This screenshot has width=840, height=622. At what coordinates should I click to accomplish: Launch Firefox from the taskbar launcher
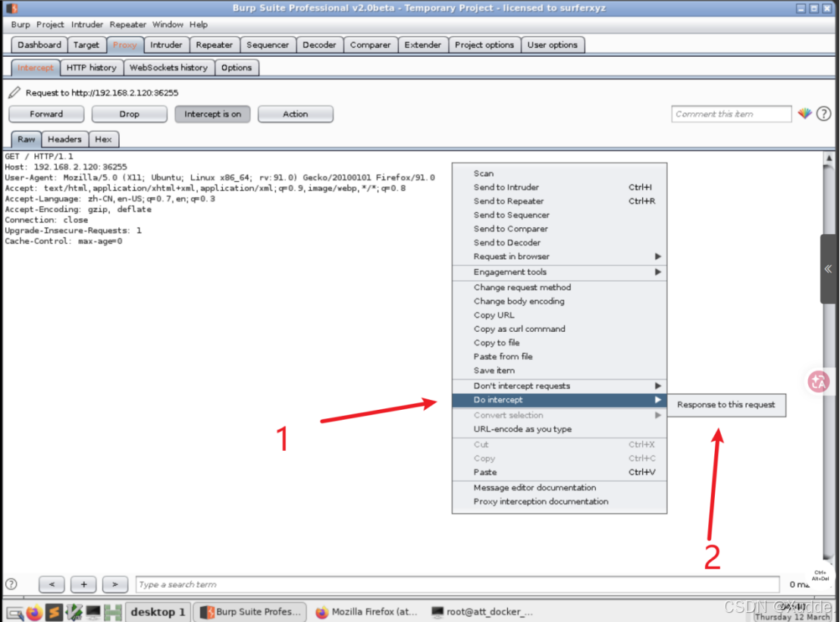point(34,612)
